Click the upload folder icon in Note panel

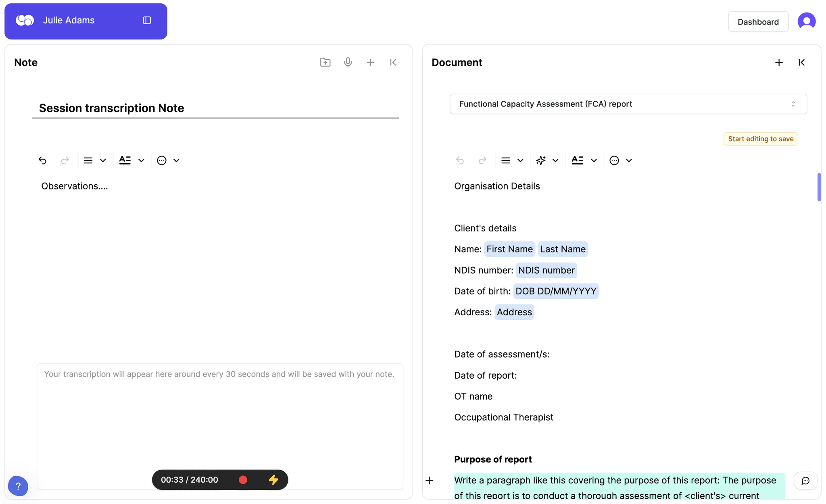[325, 62]
